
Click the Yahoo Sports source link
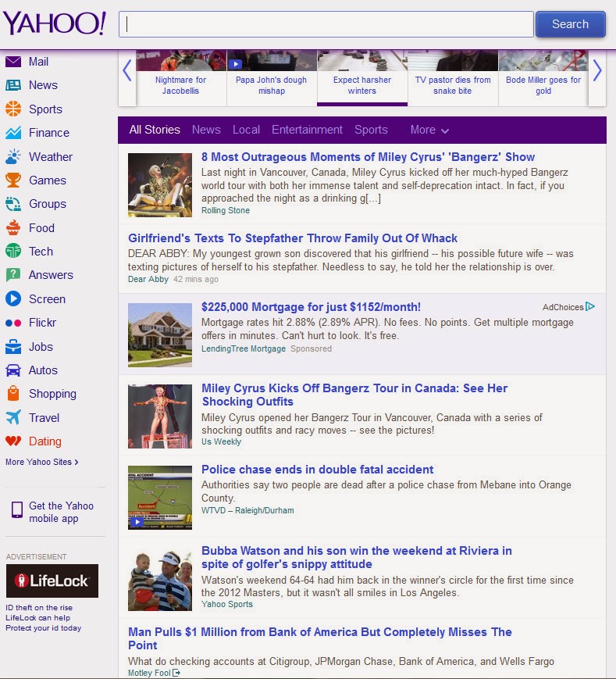(226, 604)
